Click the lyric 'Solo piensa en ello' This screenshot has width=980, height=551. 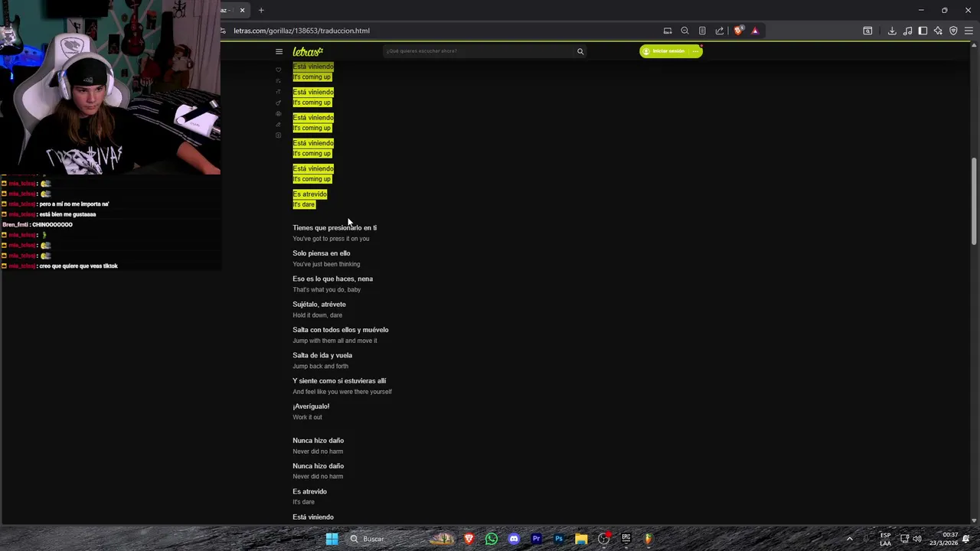322,253
